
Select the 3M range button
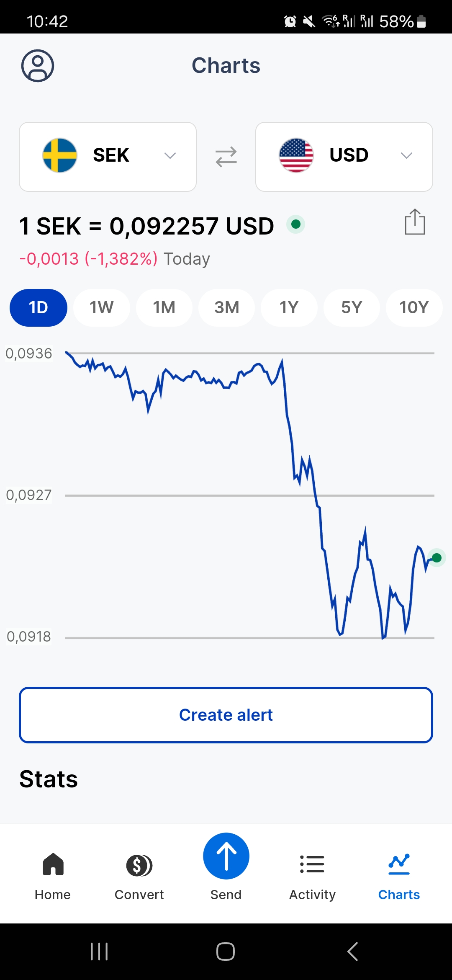[226, 308]
